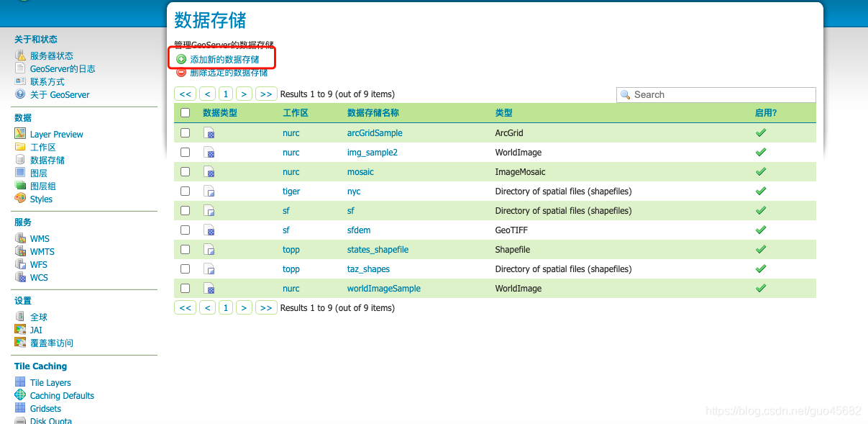The width and height of the screenshot is (868, 424).
Task: Go to next page with top > button
Action: click(245, 94)
